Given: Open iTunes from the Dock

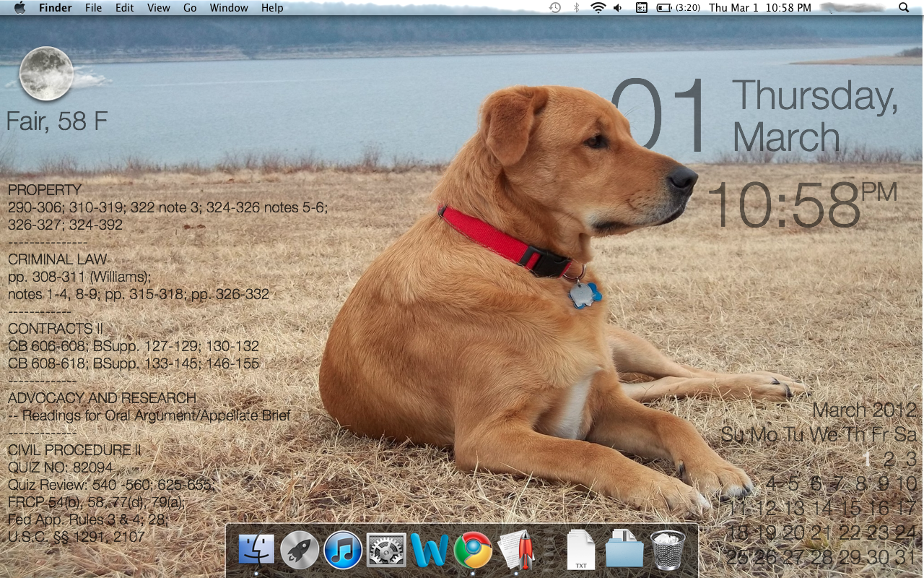Looking at the screenshot, I should [342, 551].
